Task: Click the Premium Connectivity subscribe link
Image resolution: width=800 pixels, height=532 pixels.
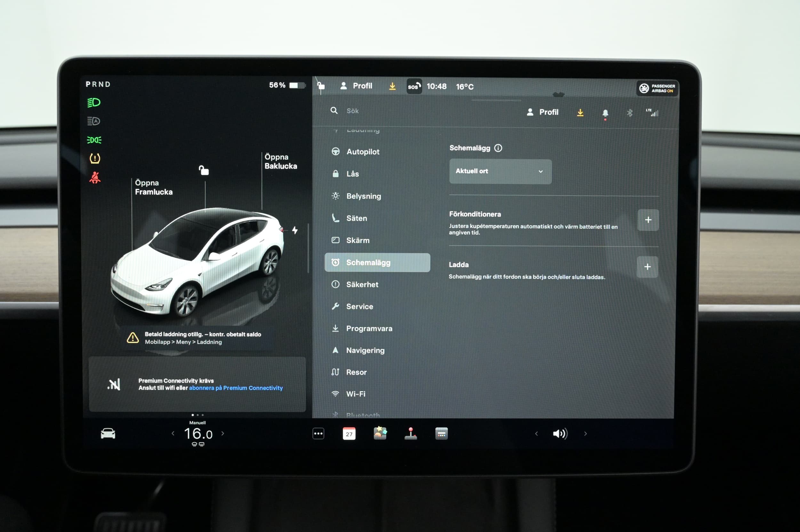Action: click(x=236, y=388)
